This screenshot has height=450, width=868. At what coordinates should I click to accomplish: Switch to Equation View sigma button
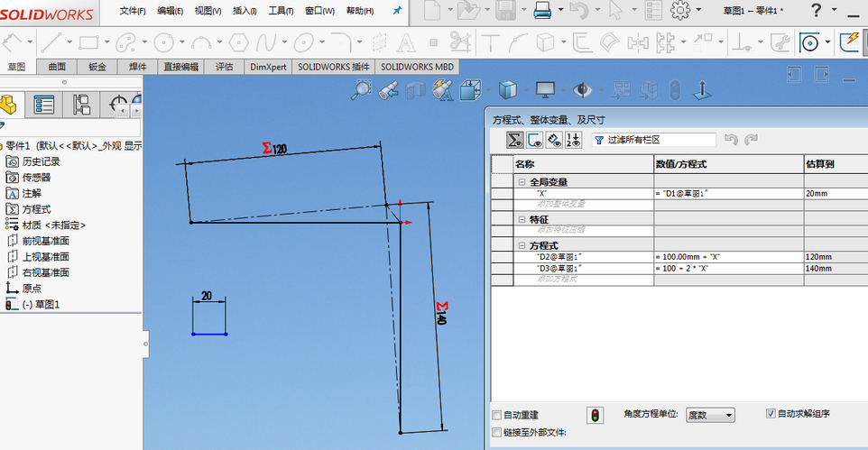[x=515, y=140]
